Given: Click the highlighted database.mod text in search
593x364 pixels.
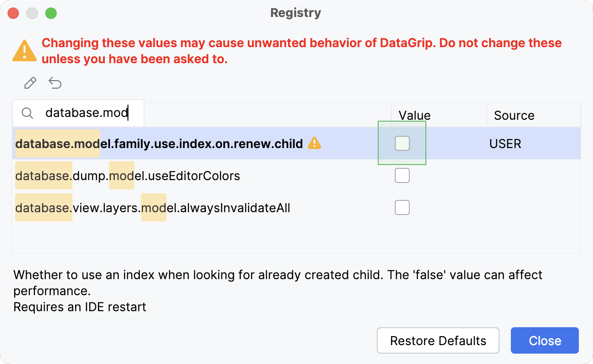Looking at the screenshot, I should tap(86, 113).
